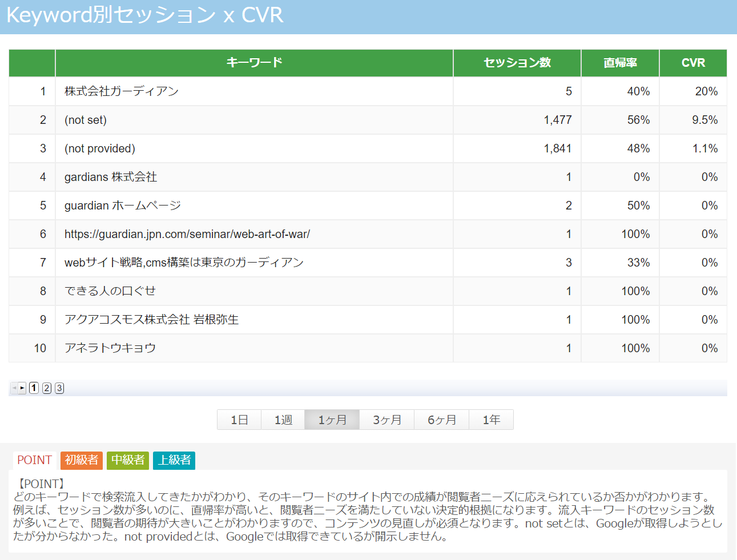Go to page 3 of keyword table

pos(59,388)
